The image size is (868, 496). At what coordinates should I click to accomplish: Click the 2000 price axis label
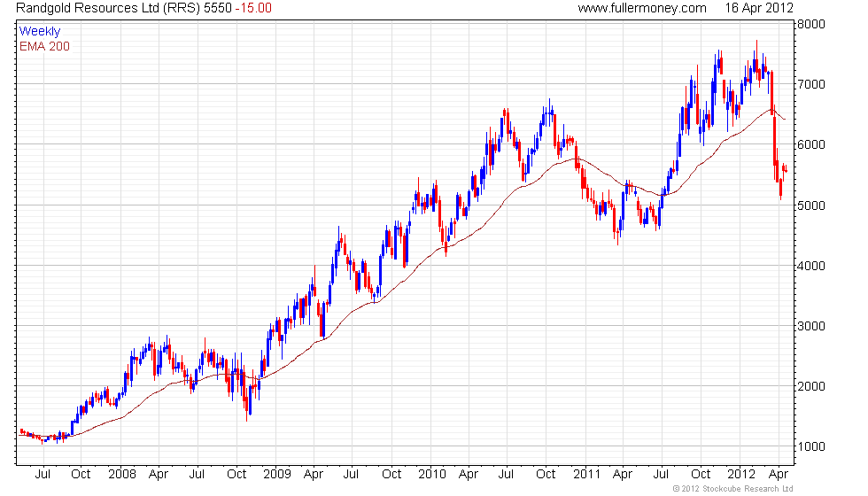[811, 386]
